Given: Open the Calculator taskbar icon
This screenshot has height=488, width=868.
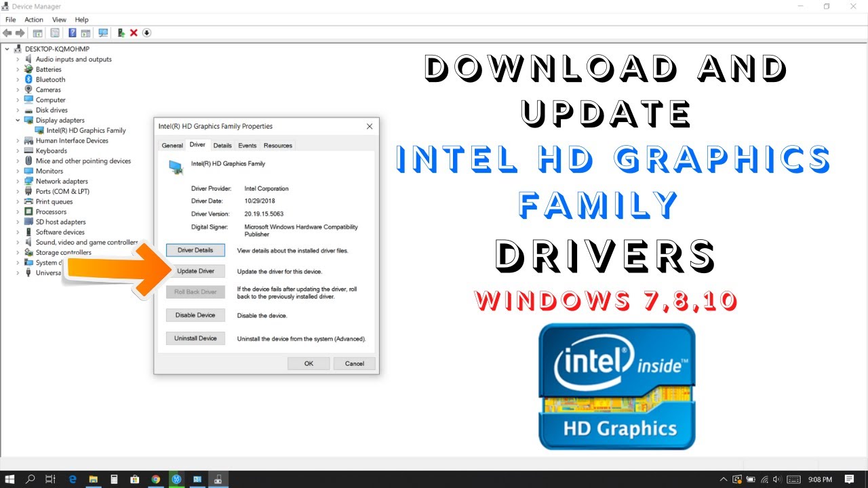Looking at the screenshot, I should (114, 479).
